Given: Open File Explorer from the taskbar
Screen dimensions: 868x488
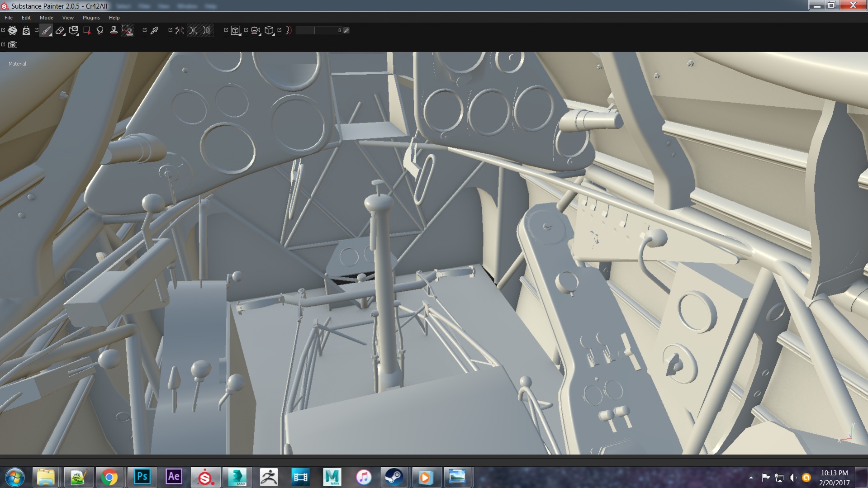Looking at the screenshot, I should click(x=46, y=477).
